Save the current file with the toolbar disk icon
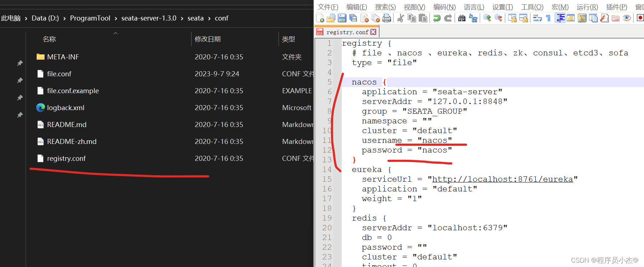Image resolution: width=644 pixels, height=267 pixels. pyautogui.click(x=342, y=18)
